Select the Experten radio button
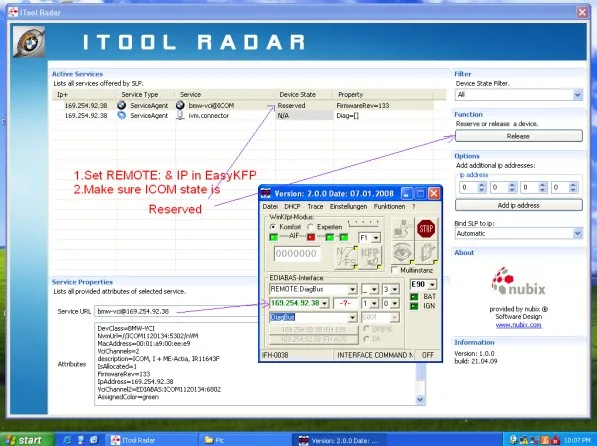This screenshot has width=597, height=446. [x=310, y=227]
